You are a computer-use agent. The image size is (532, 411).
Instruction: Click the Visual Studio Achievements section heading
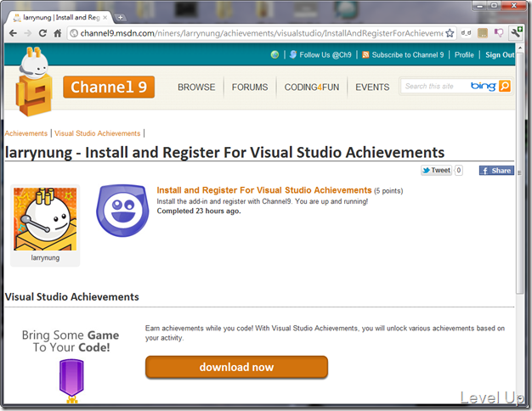72,296
